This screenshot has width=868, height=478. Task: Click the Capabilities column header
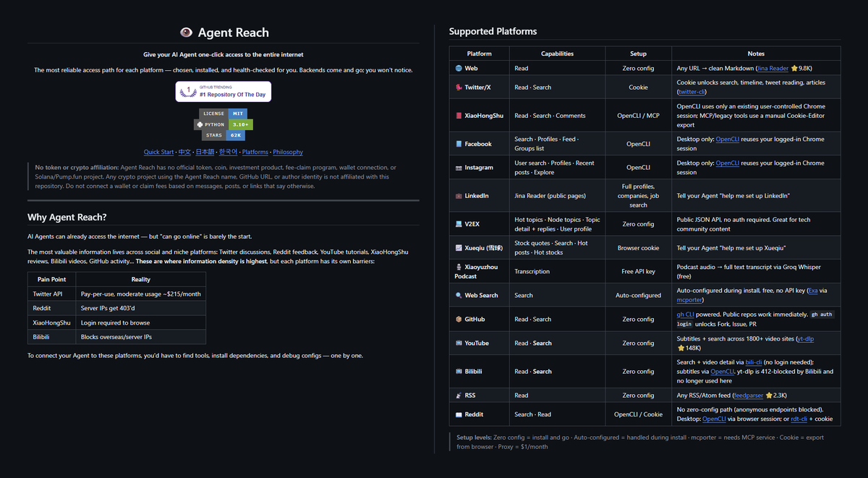pos(557,54)
